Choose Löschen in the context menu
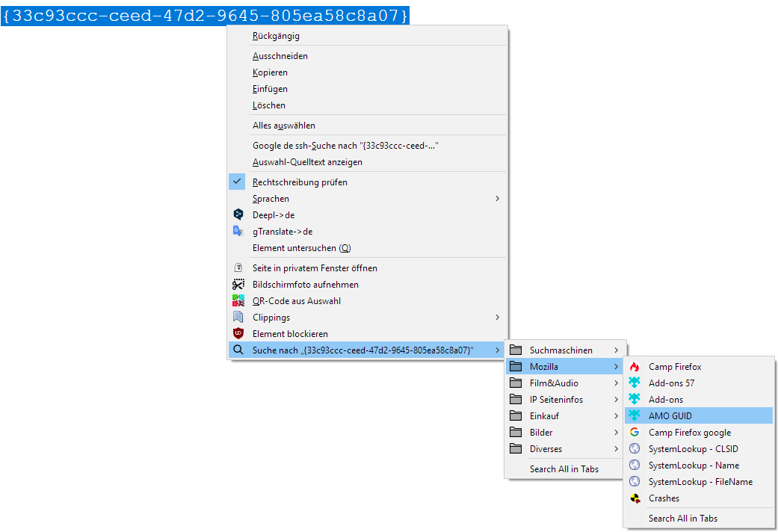Screen dimensions: 778x532 click(x=368, y=105)
